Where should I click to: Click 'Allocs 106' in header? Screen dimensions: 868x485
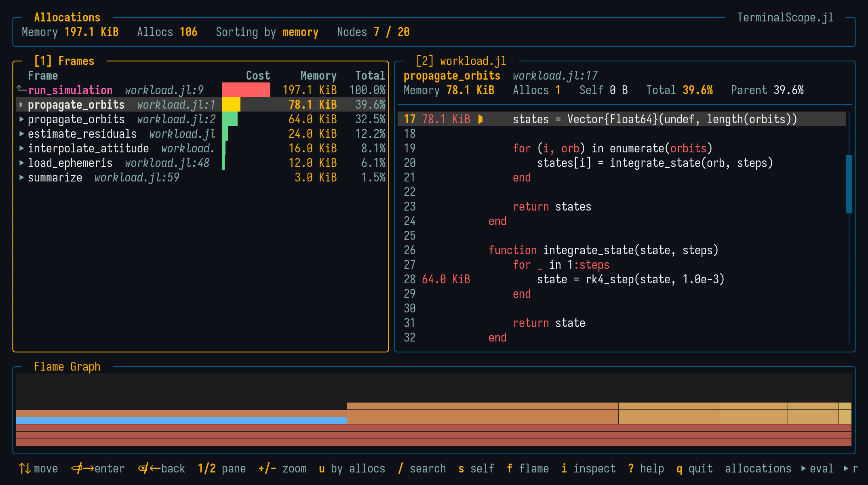(167, 32)
